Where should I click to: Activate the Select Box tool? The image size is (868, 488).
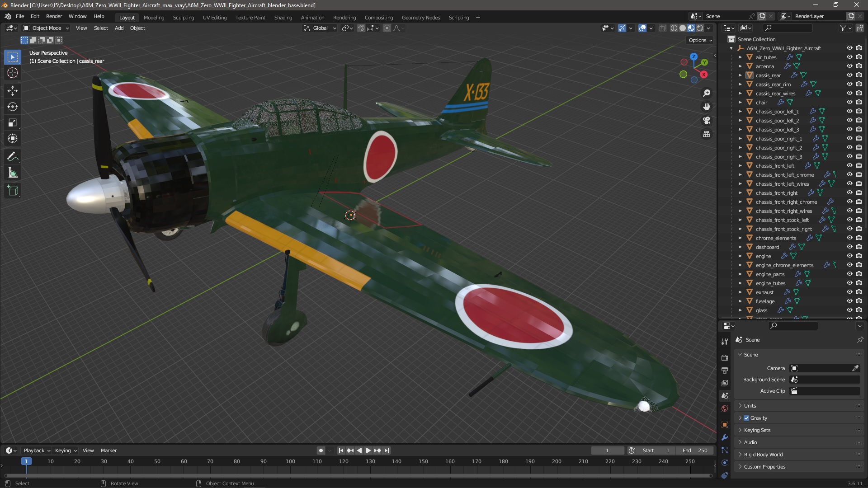pyautogui.click(x=13, y=57)
